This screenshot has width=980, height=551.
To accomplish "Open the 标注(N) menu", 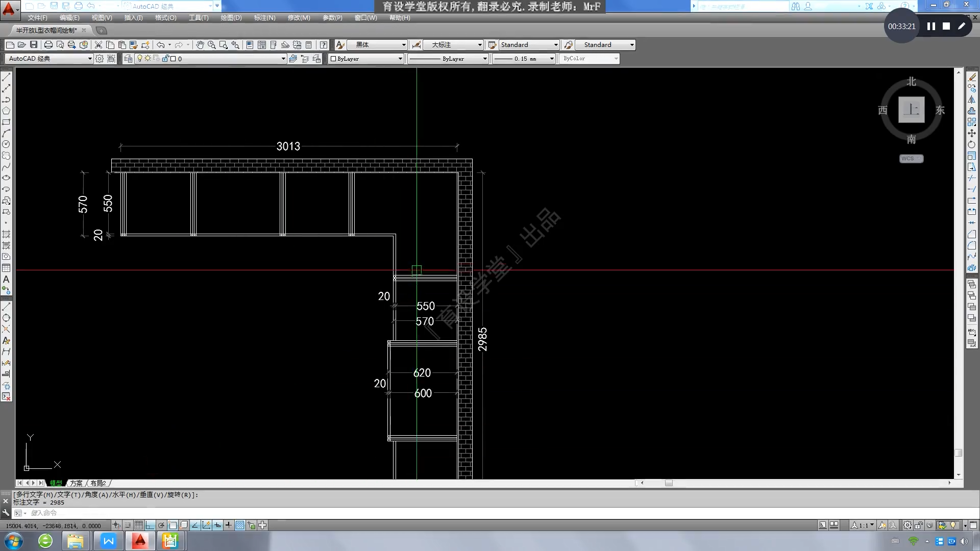I will 264,17.
